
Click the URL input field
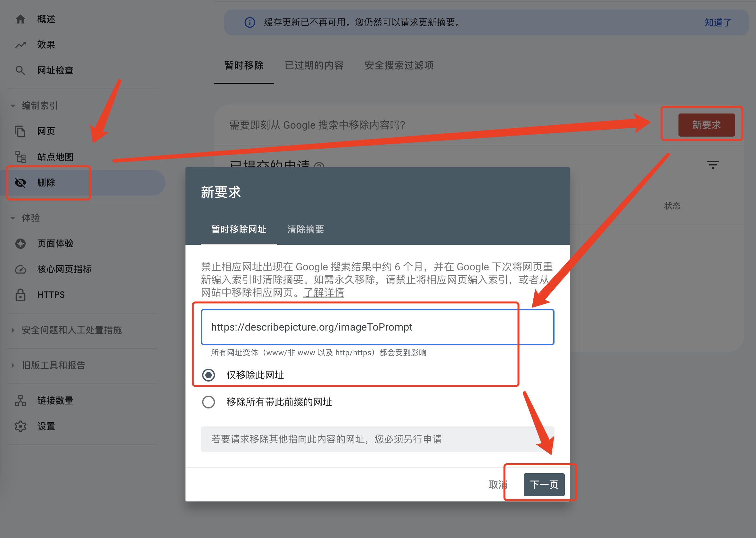tap(377, 327)
